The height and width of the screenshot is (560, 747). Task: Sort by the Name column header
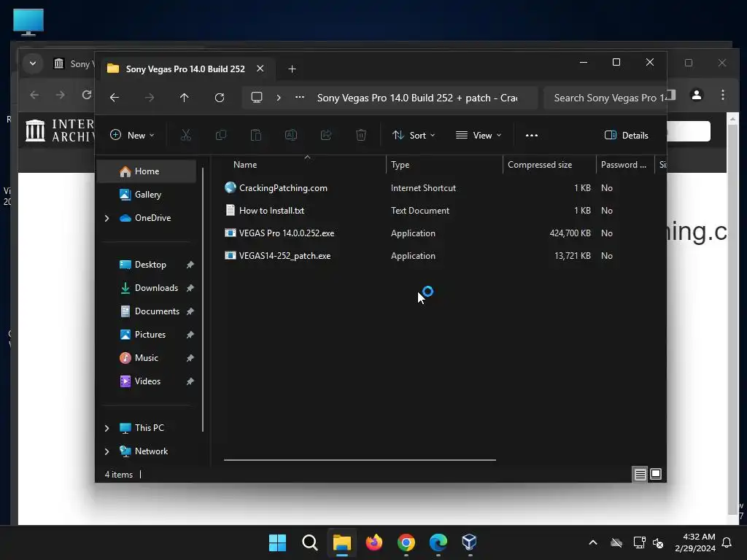(x=305, y=165)
